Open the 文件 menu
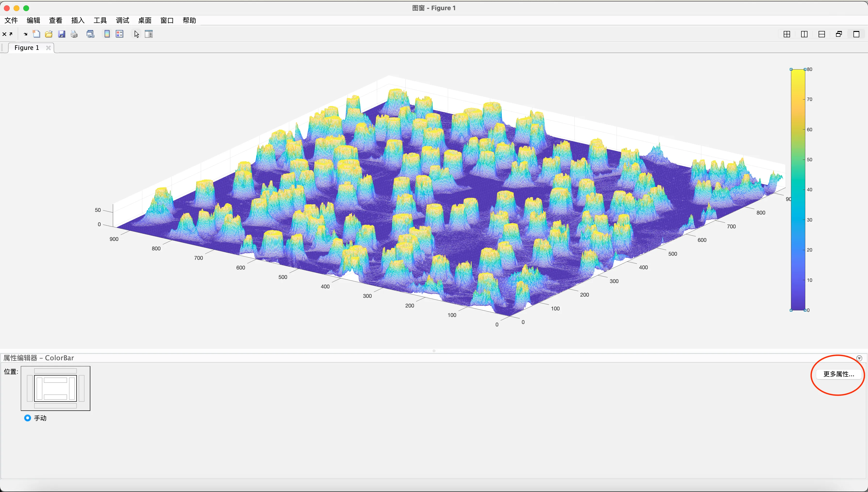The height and width of the screenshot is (492, 868). coord(11,20)
